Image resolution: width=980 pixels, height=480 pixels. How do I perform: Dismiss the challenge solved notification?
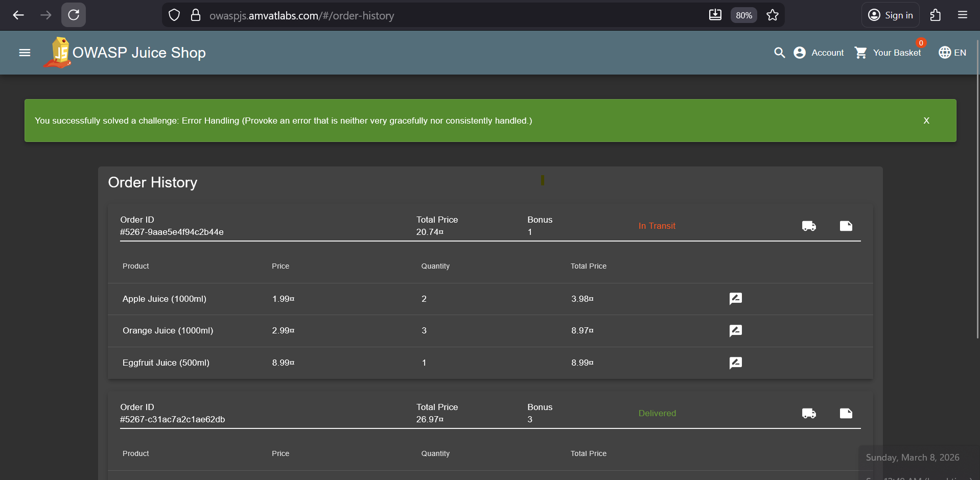pos(926,121)
